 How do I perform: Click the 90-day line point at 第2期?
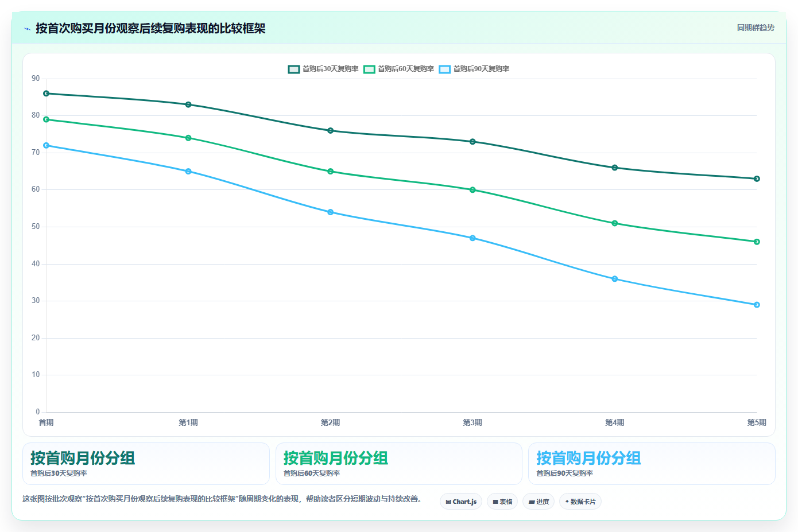(331, 212)
